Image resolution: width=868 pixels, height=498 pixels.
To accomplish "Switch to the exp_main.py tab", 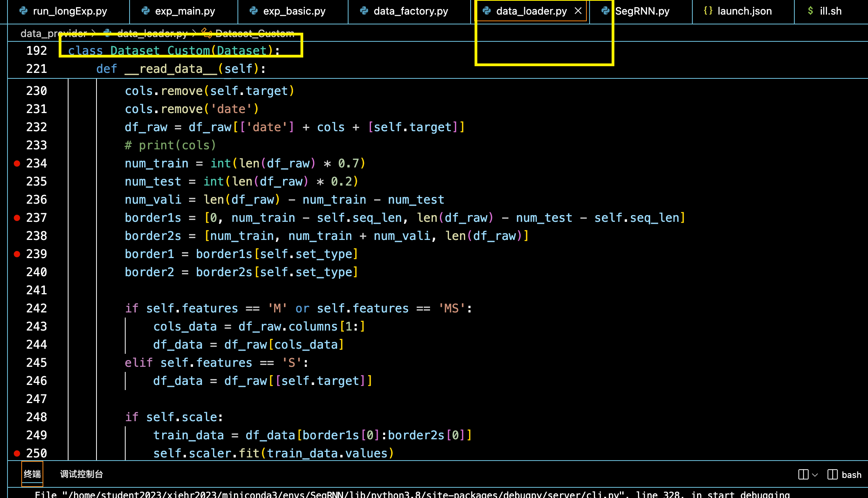I will pyautogui.click(x=184, y=11).
